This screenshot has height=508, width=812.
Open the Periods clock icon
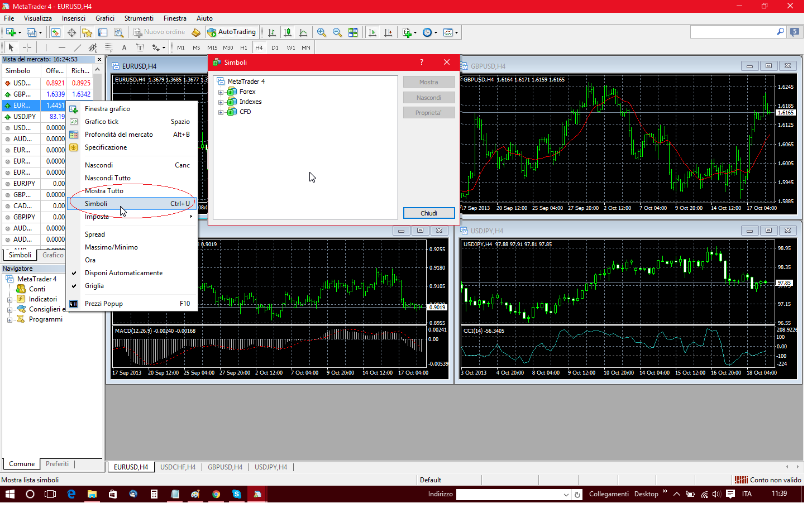click(x=427, y=32)
